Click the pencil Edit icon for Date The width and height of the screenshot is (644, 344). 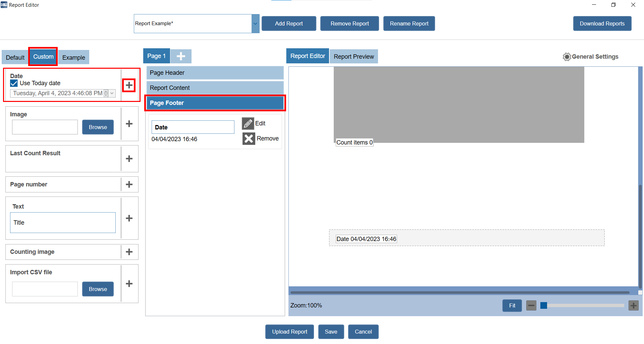point(248,124)
